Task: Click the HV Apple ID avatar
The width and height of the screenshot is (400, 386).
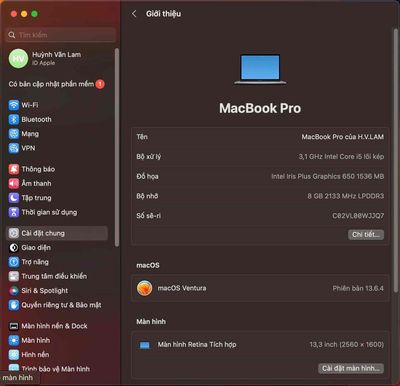Action: [x=18, y=59]
